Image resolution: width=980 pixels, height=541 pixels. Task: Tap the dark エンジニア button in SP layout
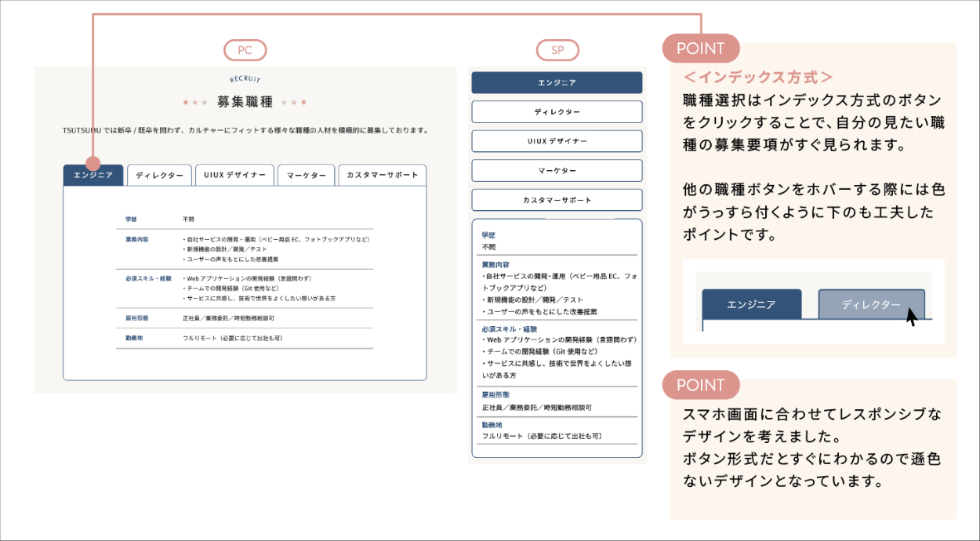[x=557, y=83]
